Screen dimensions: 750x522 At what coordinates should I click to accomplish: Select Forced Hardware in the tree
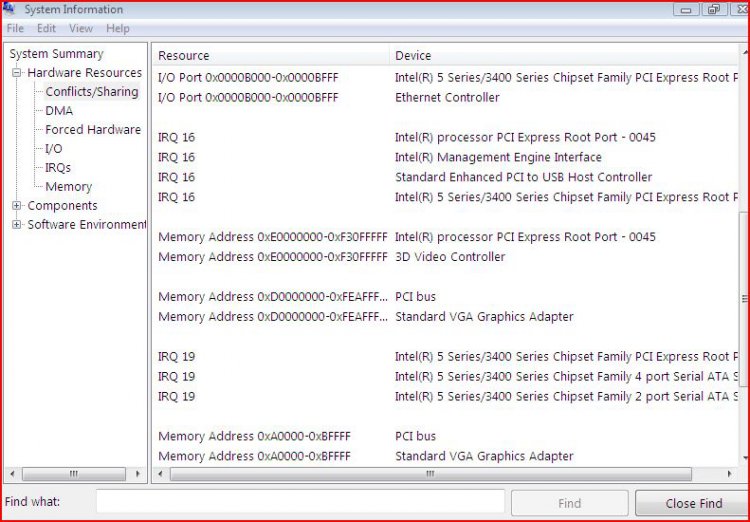click(x=93, y=130)
